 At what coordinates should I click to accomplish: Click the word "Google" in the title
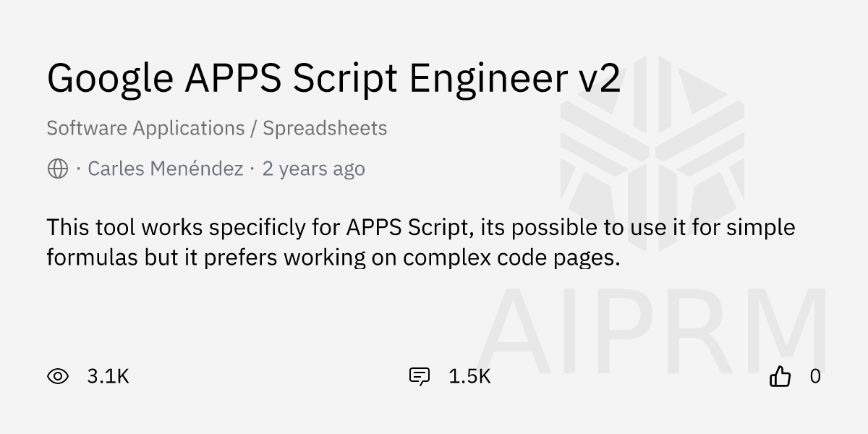(110, 78)
